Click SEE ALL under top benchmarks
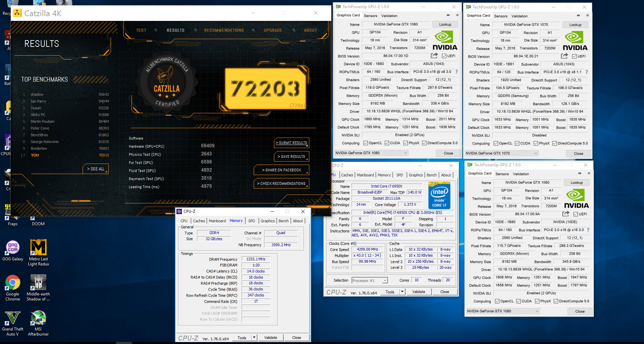The height and width of the screenshot is (344, 644). (95, 169)
